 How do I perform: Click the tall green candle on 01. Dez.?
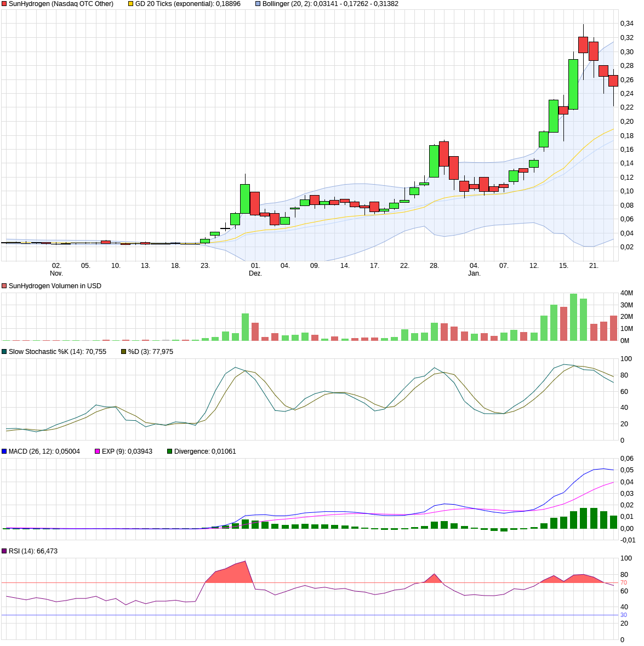(245, 199)
